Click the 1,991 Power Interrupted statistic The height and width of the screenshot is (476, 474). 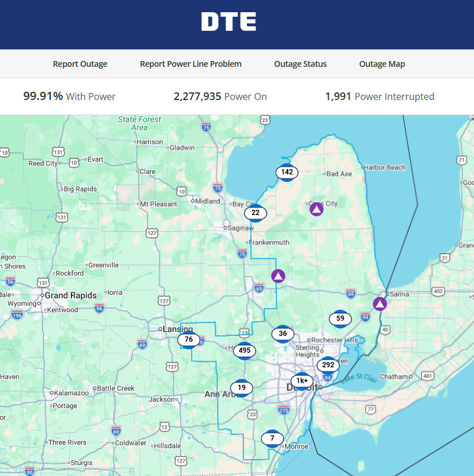[x=380, y=96]
